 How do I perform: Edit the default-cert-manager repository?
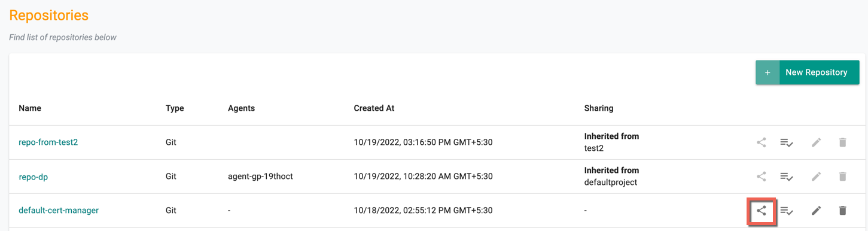pyautogui.click(x=816, y=211)
